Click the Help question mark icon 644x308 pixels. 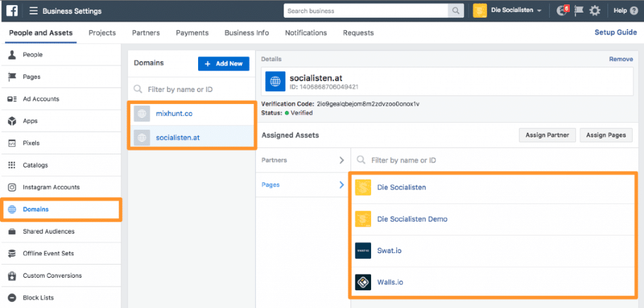coord(634,11)
